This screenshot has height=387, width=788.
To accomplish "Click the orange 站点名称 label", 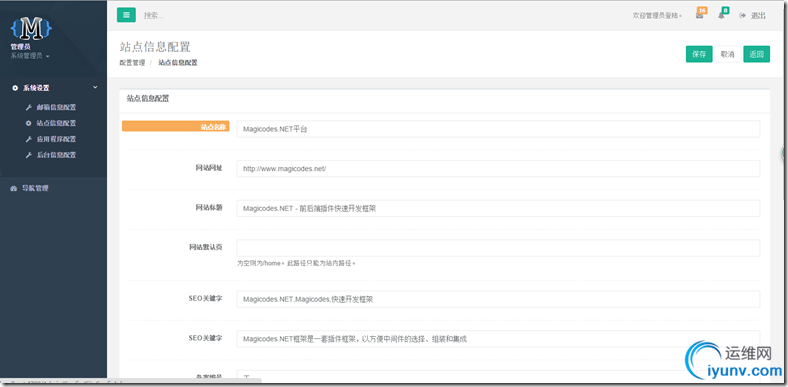I will 175,126.
